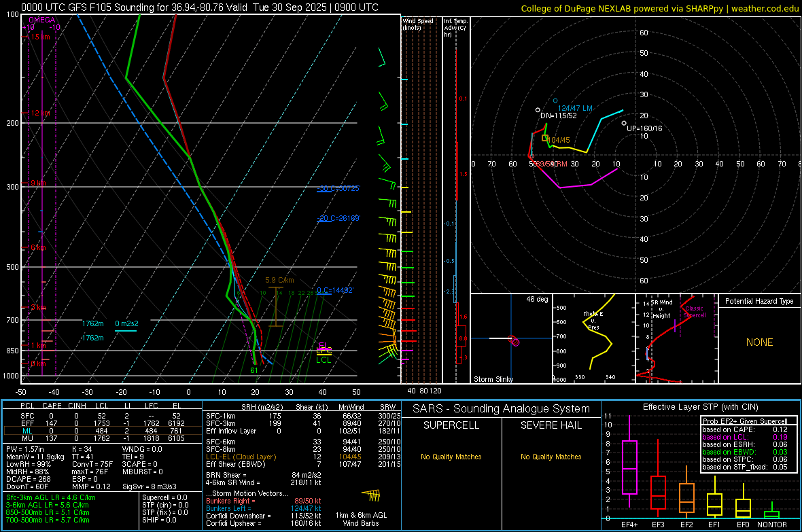Click the SARS - Sounding Analogue System title
This screenshot has width=802, height=532.
pos(502,409)
